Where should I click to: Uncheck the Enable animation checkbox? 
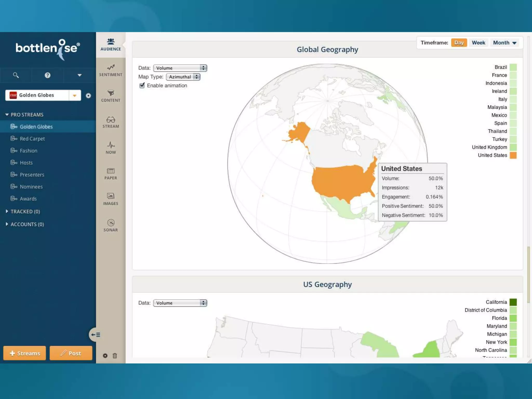pyautogui.click(x=142, y=85)
